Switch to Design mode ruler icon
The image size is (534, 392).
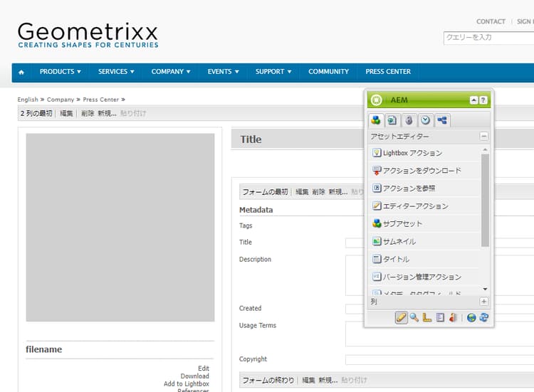(426, 317)
